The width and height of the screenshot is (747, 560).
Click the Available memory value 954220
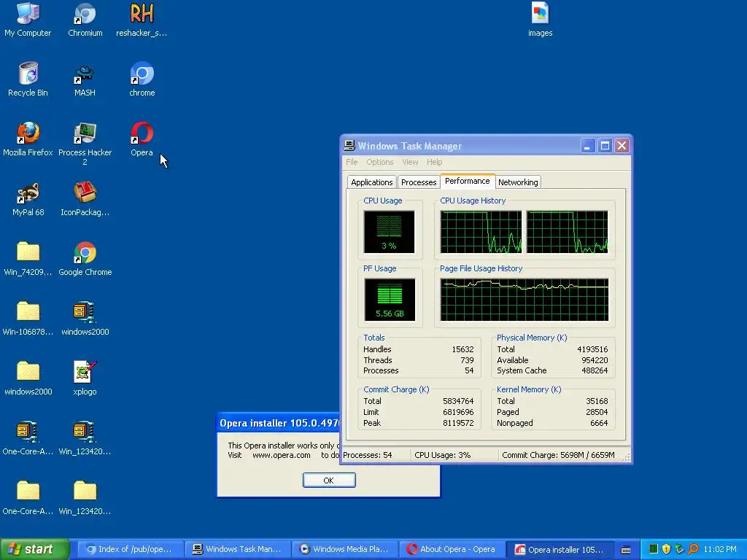(595, 360)
